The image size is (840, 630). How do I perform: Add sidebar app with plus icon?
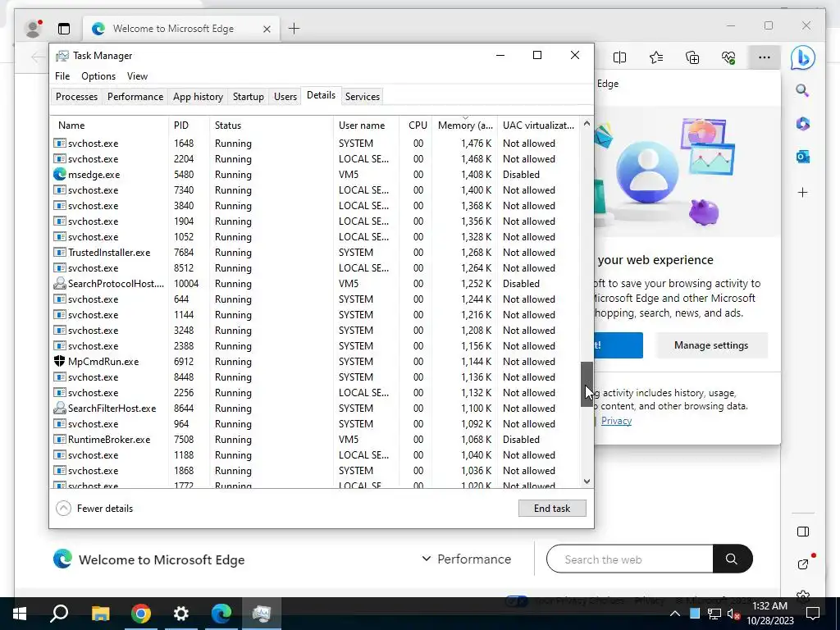tap(802, 192)
